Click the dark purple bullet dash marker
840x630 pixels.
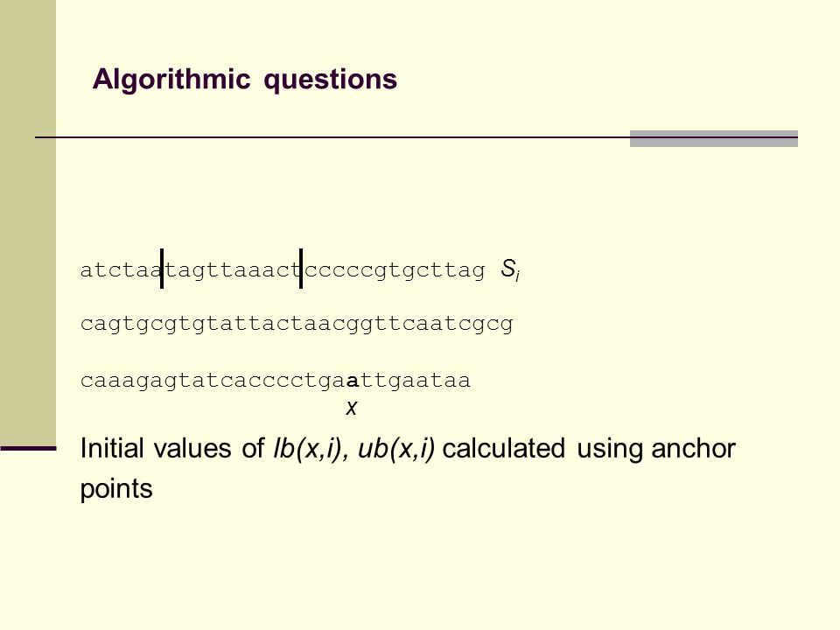click(28, 448)
